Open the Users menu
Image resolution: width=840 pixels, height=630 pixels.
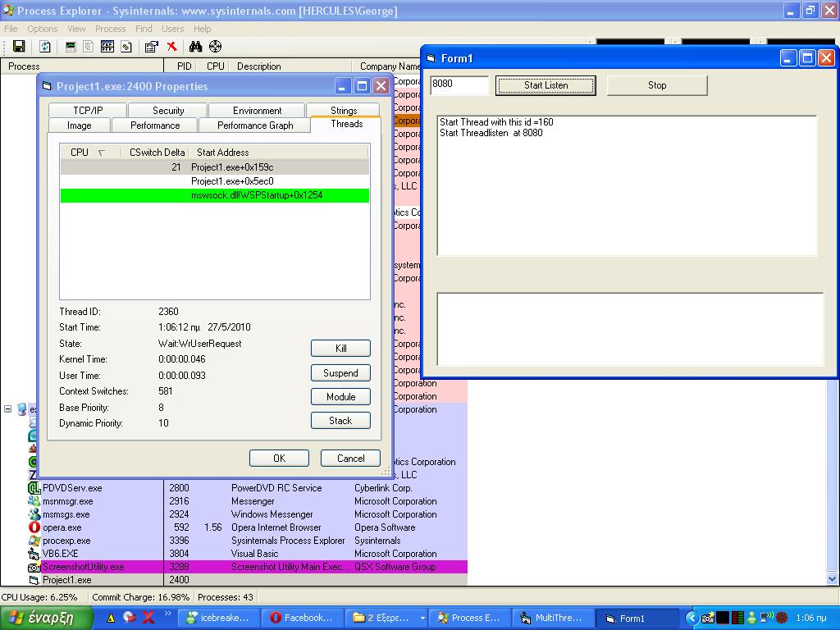(172, 29)
